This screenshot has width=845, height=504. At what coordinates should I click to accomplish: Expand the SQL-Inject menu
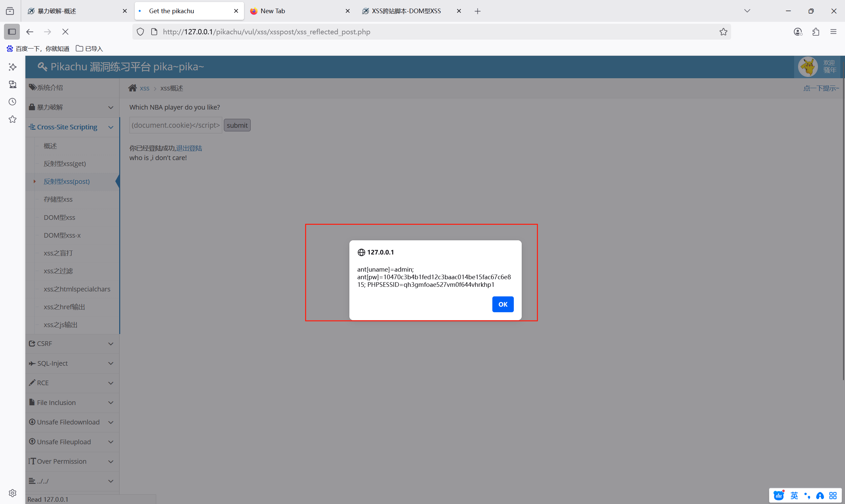click(72, 363)
